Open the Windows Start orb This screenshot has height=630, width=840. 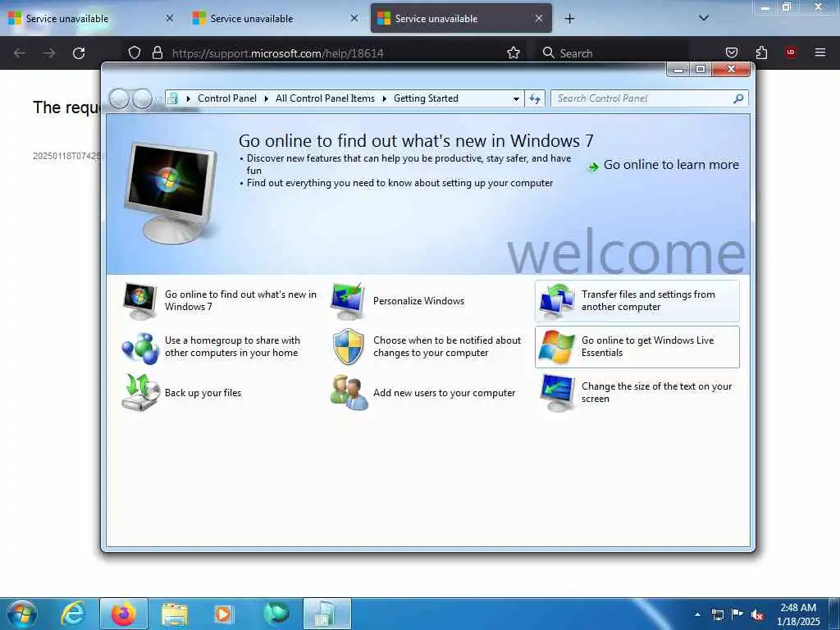[22, 614]
